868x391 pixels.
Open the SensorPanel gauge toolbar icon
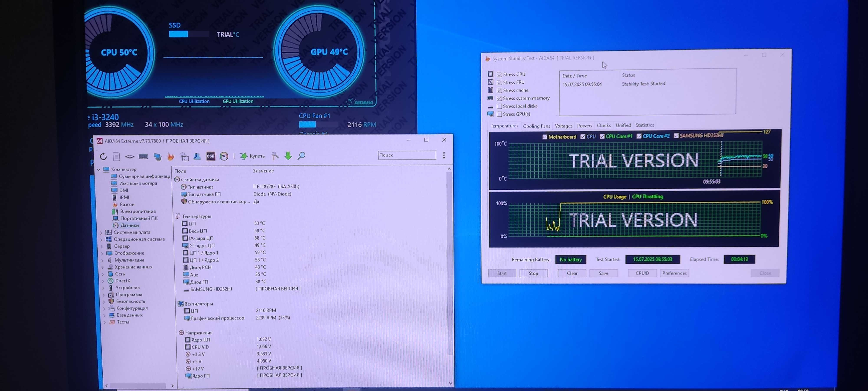[224, 156]
